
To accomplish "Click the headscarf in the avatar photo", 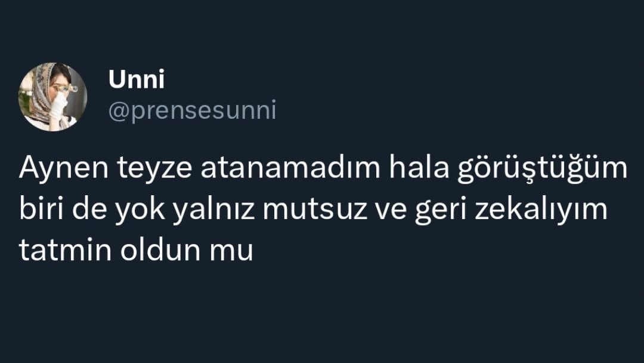I will click(x=38, y=93).
